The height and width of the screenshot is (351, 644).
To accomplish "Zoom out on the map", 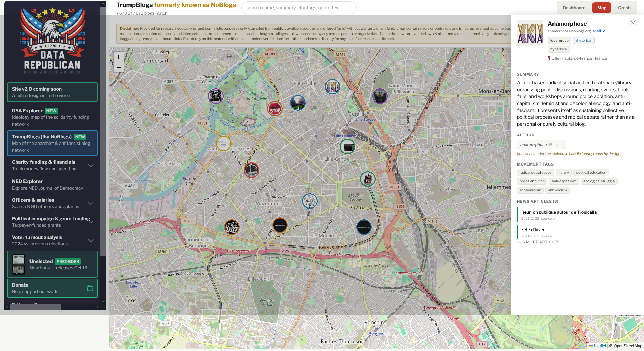I will pyautogui.click(x=119, y=67).
